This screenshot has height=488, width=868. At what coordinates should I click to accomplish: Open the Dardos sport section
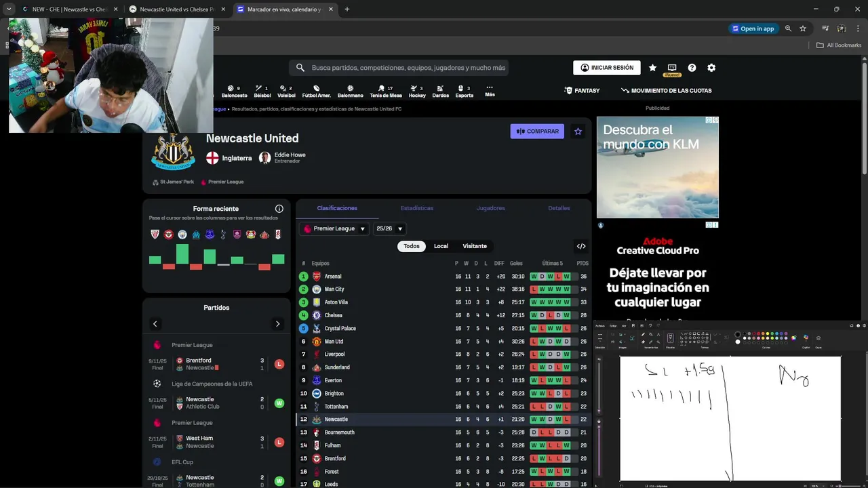(440, 91)
